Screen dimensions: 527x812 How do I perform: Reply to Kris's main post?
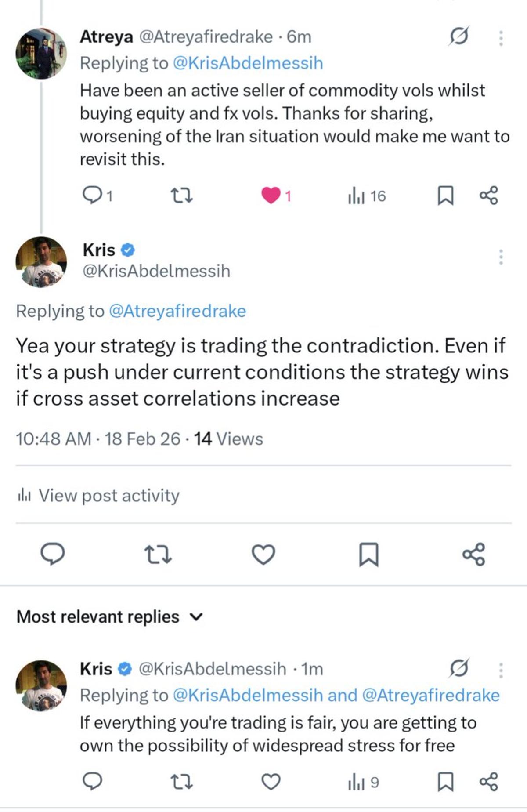(53, 554)
